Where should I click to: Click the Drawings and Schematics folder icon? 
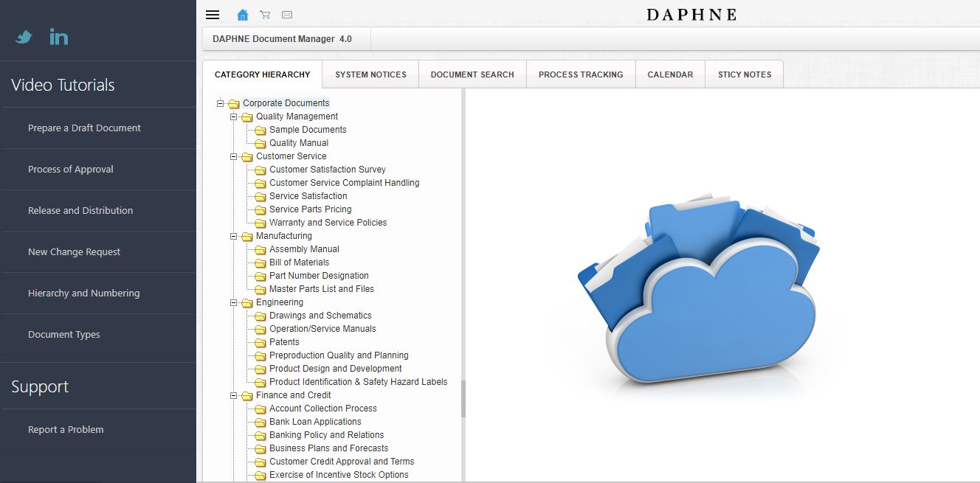coord(260,316)
